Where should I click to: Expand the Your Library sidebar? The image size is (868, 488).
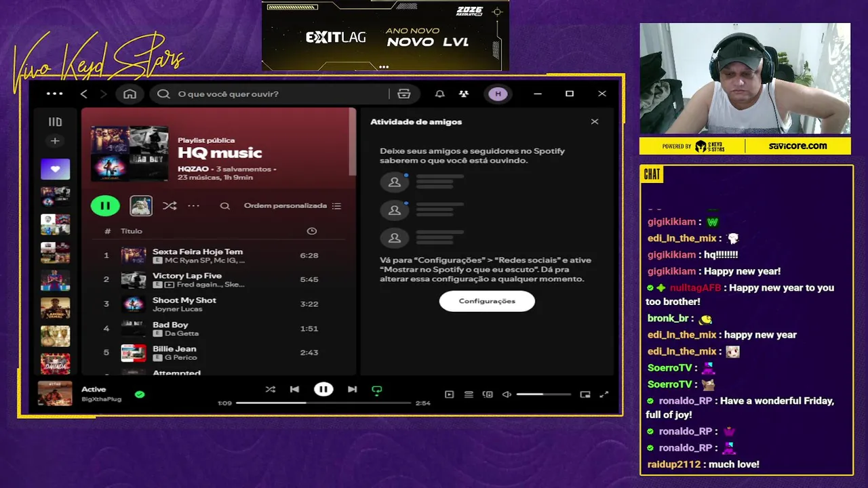[x=55, y=122]
